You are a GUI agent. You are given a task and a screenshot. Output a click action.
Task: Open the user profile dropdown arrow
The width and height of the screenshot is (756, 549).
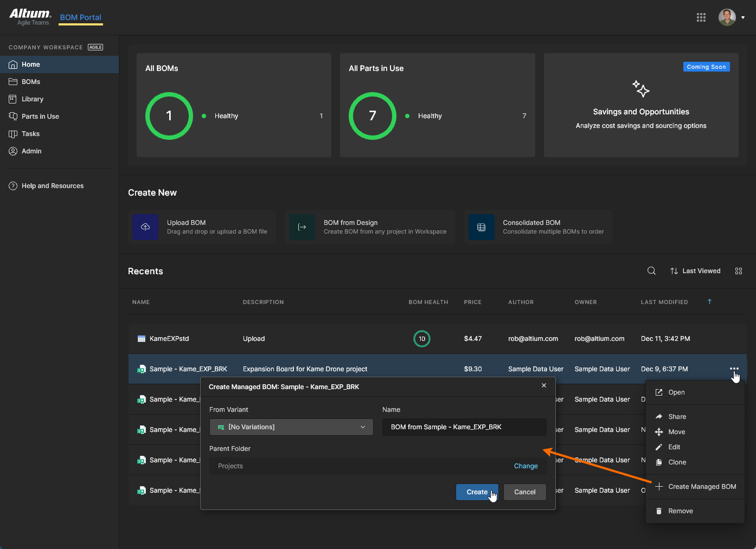pos(742,17)
